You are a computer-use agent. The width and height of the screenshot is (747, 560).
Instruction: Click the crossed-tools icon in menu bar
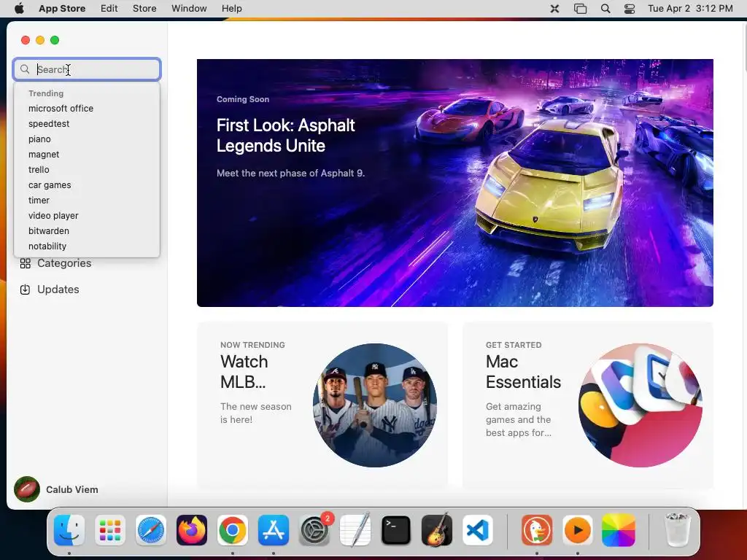point(554,9)
